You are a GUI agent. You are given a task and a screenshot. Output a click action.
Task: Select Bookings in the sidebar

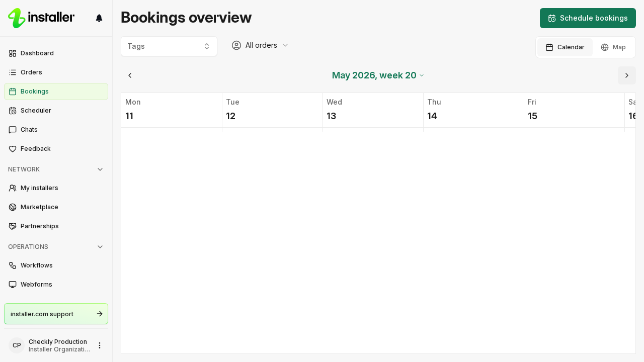click(x=56, y=92)
